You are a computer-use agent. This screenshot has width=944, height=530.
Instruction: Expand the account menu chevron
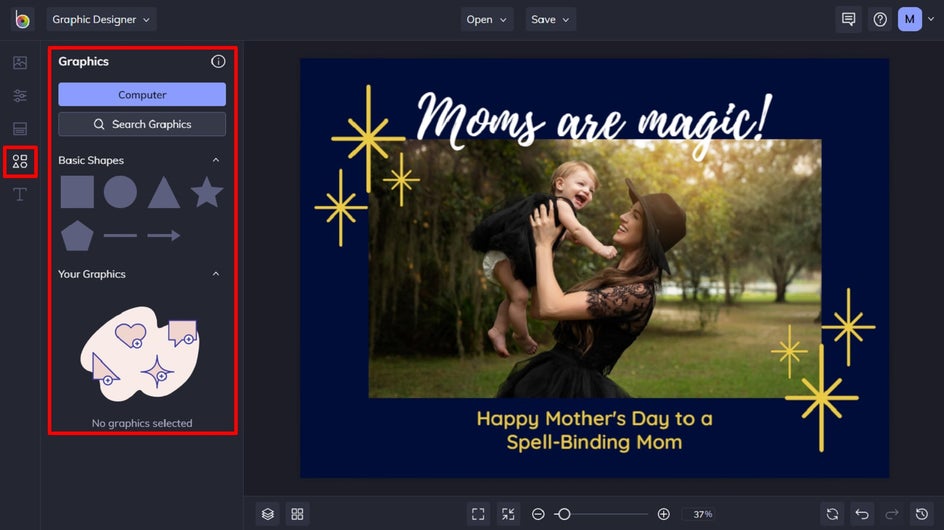pos(931,19)
